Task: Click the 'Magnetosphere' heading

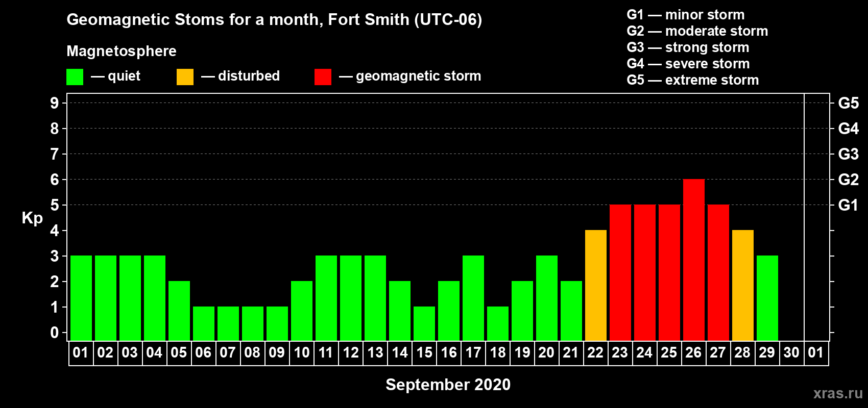Action: coord(122,51)
